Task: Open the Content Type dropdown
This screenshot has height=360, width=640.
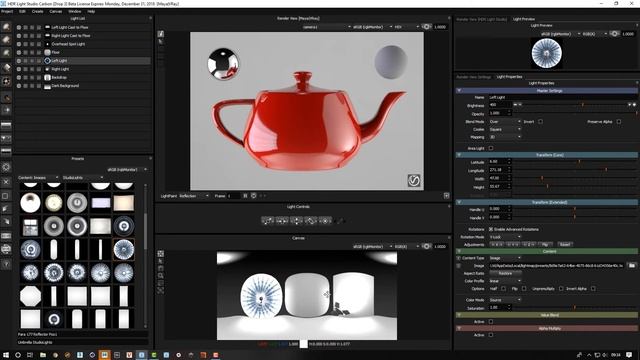Action: coord(505,258)
